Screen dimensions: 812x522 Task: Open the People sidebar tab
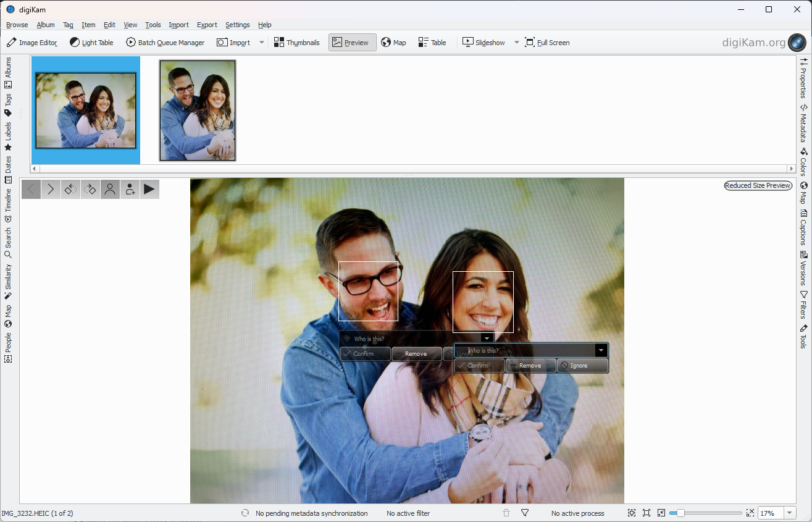click(x=8, y=347)
